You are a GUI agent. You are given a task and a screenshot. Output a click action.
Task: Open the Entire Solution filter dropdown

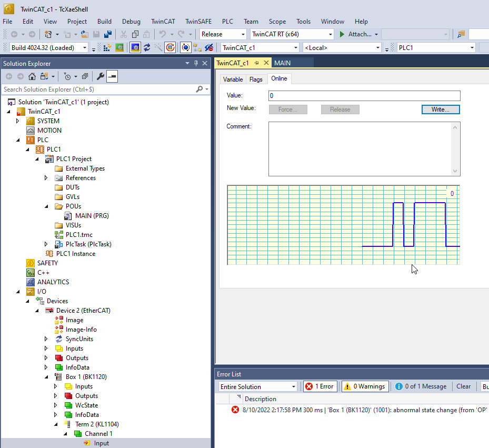coord(294,386)
